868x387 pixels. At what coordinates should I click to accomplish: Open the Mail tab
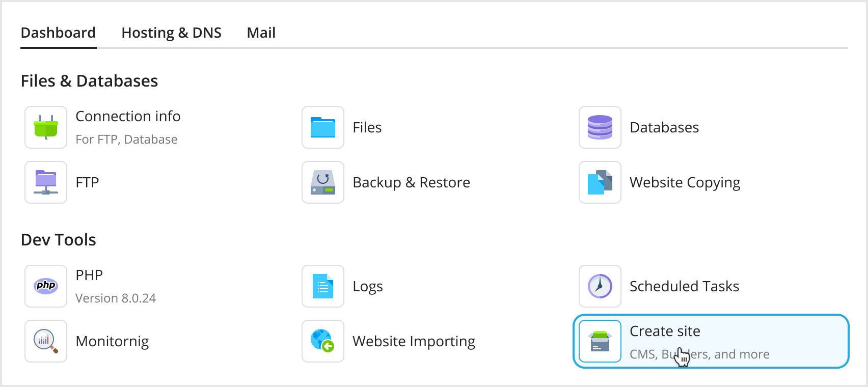(x=261, y=33)
